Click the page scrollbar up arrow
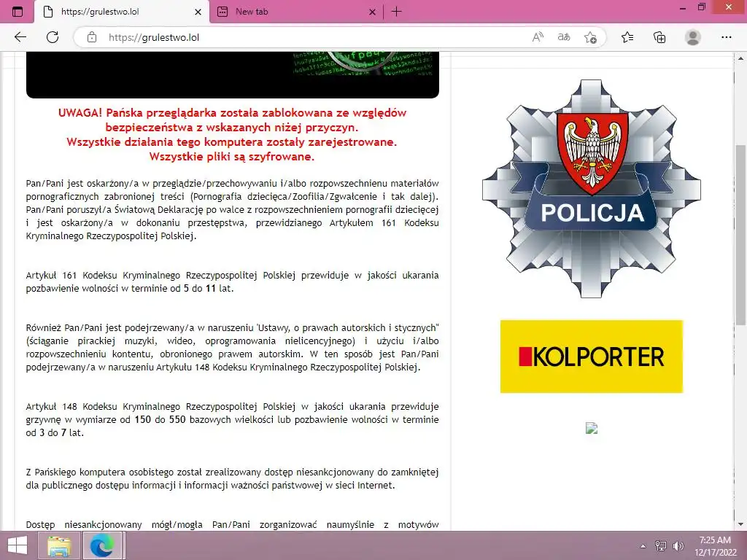The image size is (747, 560). click(x=741, y=59)
